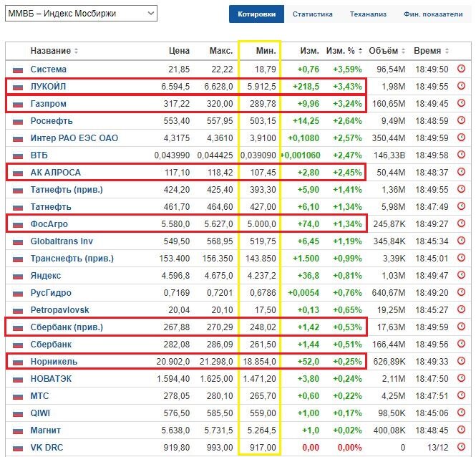The width and height of the screenshot is (476, 457).
Task: Open the Система stock link
Action: tap(48, 69)
